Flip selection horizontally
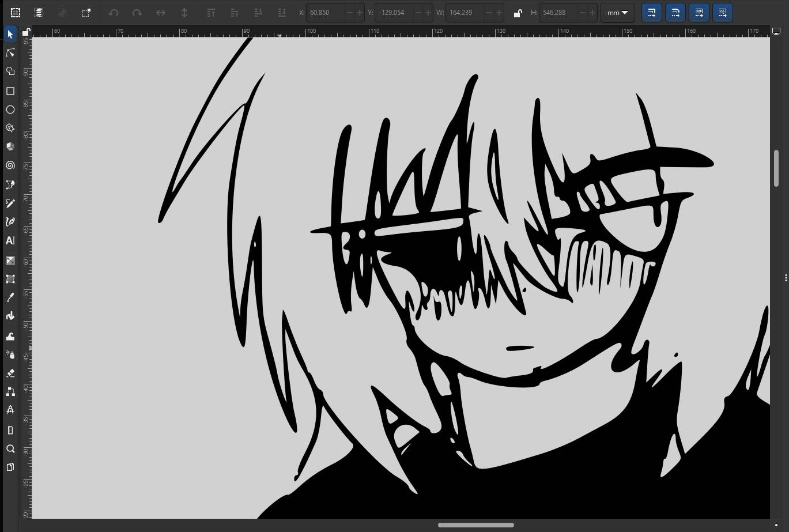 [x=161, y=13]
